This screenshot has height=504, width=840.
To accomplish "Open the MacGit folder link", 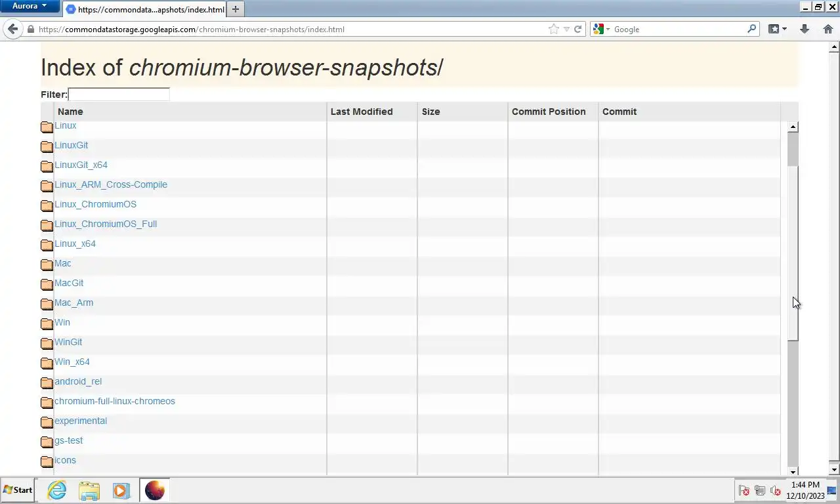I will [x=69, y=283].
